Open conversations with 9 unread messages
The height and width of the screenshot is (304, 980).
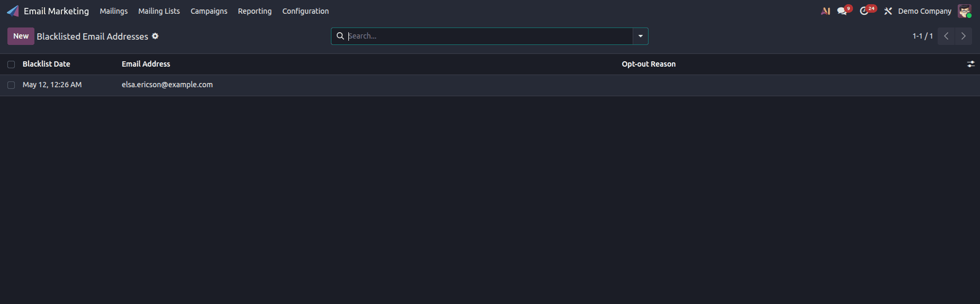(844, 11)
